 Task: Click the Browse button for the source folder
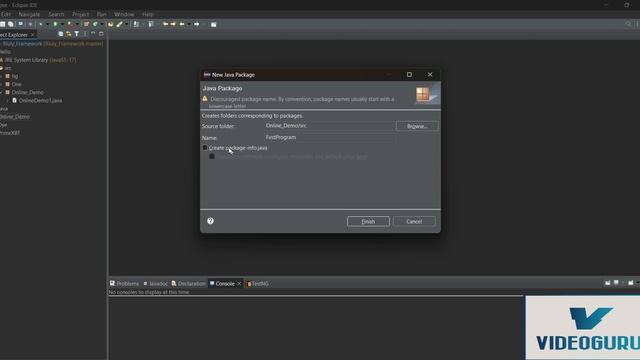[x=417, y=126]
